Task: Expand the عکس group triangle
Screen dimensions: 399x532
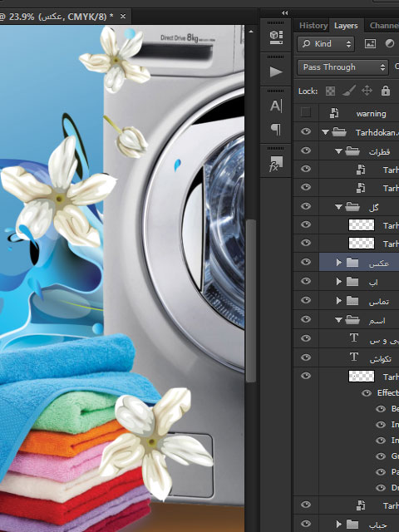Action: [x=338, y=262]
